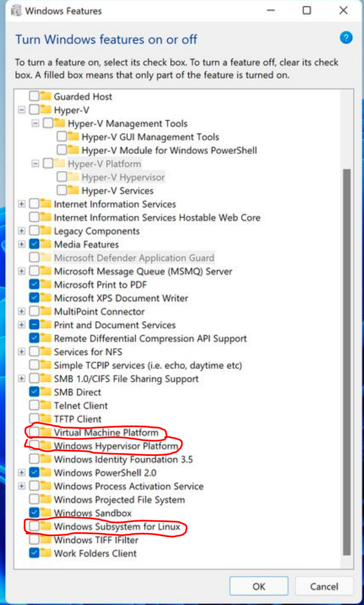Screen dimensions: 364x605
Task: Uncheck Microsoft Print to PDF
Action: click(x=35, y=285)
